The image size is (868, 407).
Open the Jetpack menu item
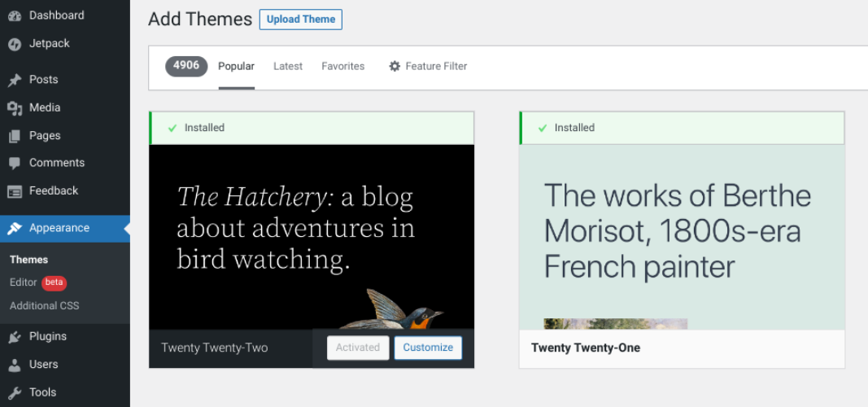point(65,44)
